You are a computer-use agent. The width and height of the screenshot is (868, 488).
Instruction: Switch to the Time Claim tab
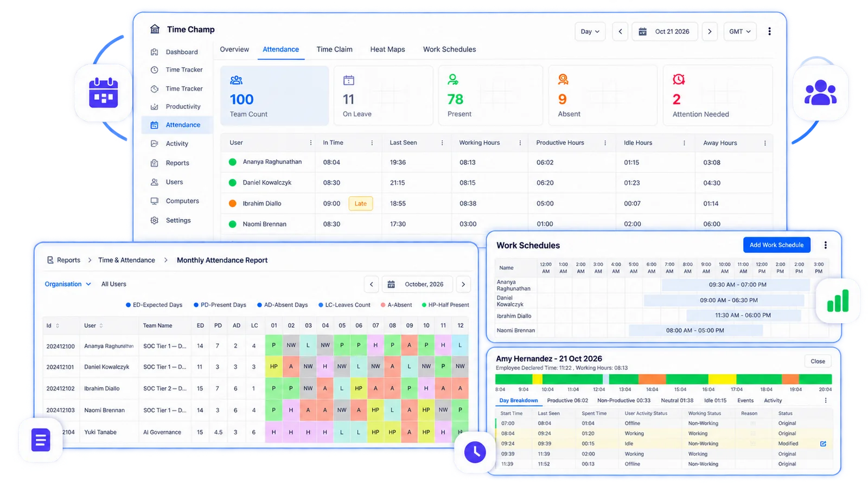pos(334,49)
